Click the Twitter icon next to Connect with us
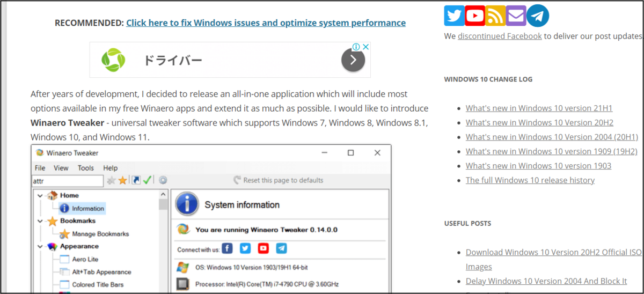644x294 pixels. tap(245, 248)
